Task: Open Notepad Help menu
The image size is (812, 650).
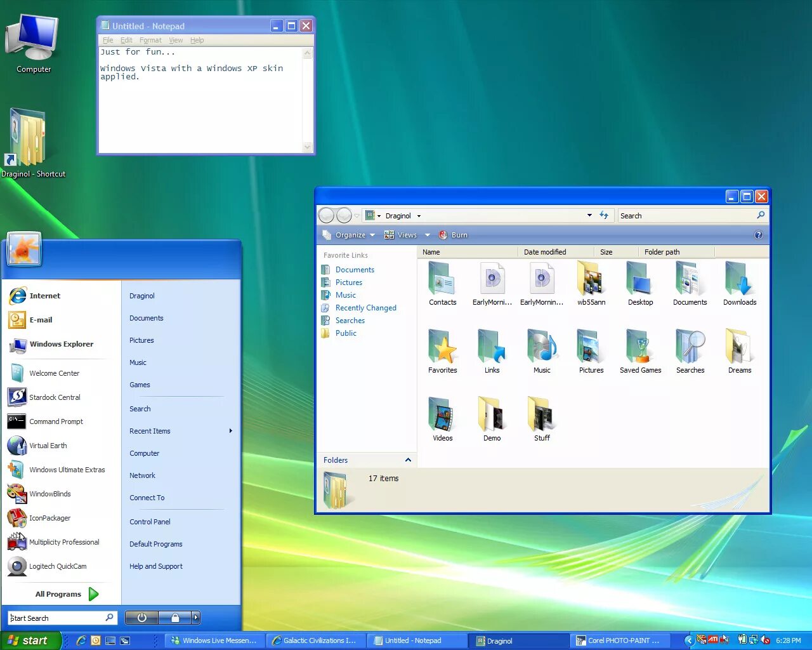Action: (x=197, y=40)
